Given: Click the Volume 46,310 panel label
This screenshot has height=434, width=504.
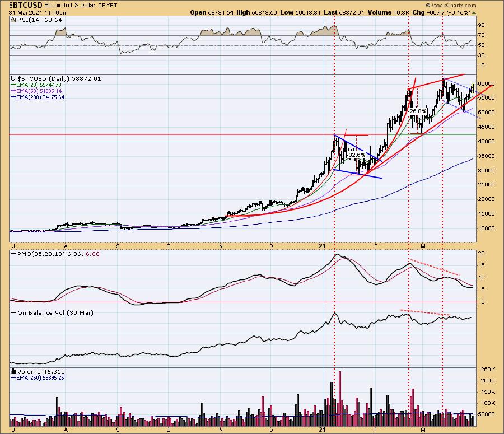Looking at the screenshot, I should pyautogui.click(x=41, y=372).
